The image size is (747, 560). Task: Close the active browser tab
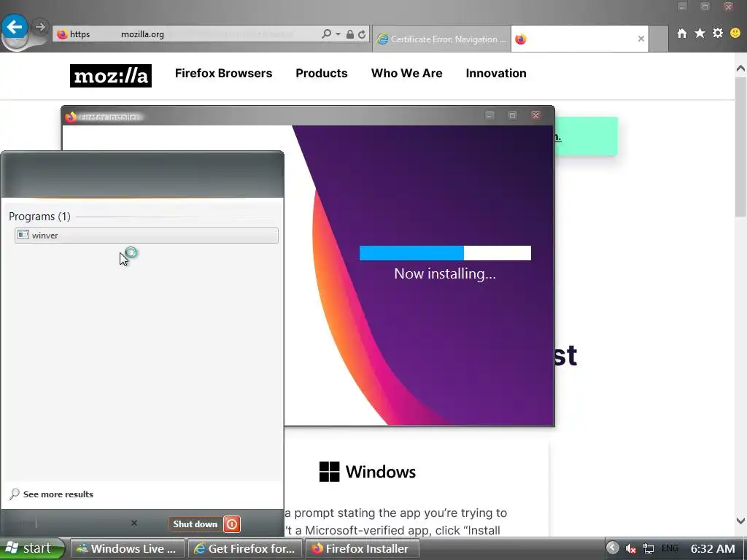[x=641, y=39]
